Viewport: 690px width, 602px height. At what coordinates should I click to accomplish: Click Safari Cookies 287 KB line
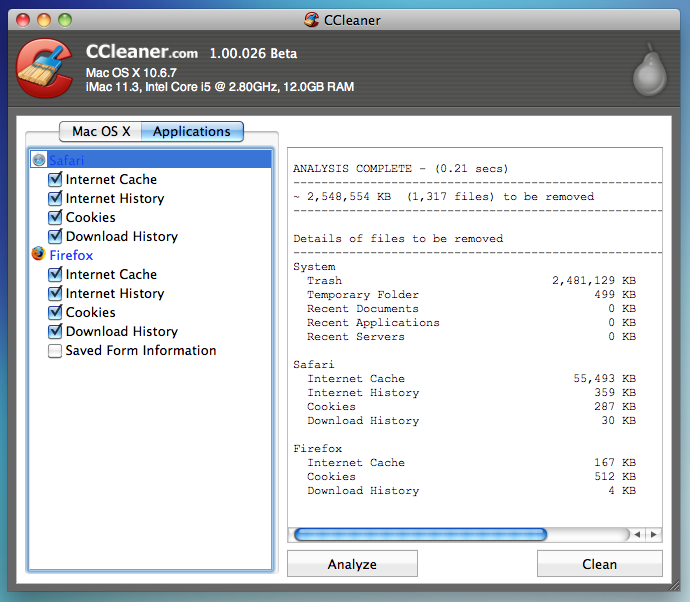471,407
